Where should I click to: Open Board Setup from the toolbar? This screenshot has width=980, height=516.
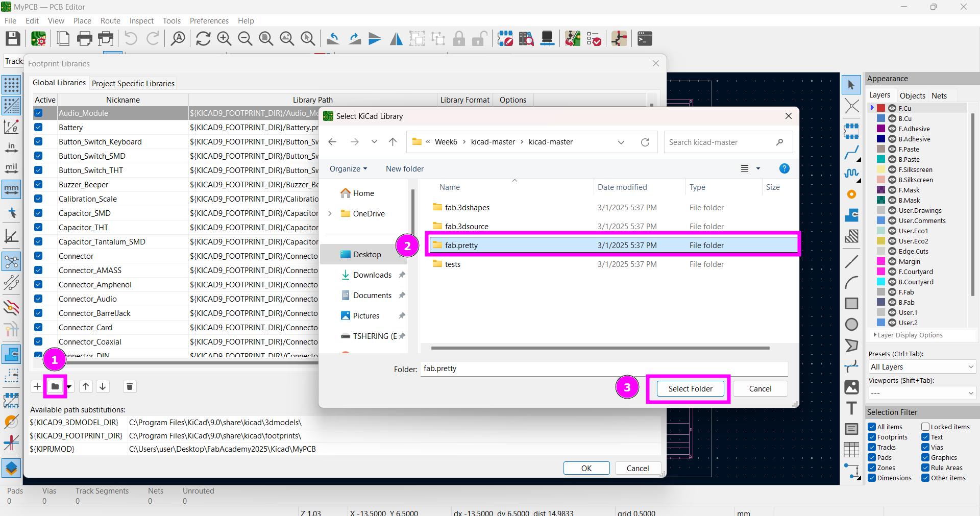(38, 39)
